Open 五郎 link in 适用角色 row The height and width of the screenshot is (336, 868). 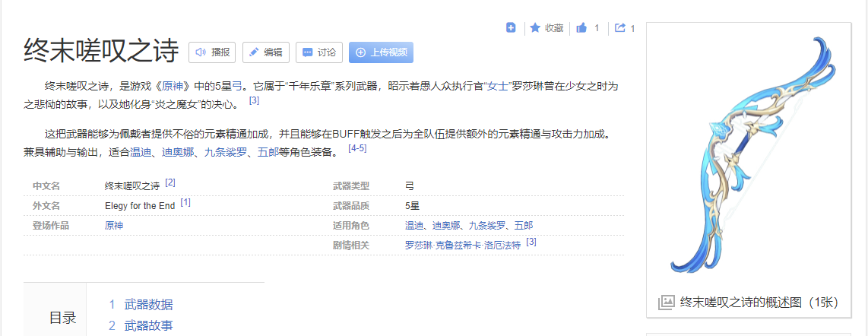pyautogui.click(x=524, y=226)
